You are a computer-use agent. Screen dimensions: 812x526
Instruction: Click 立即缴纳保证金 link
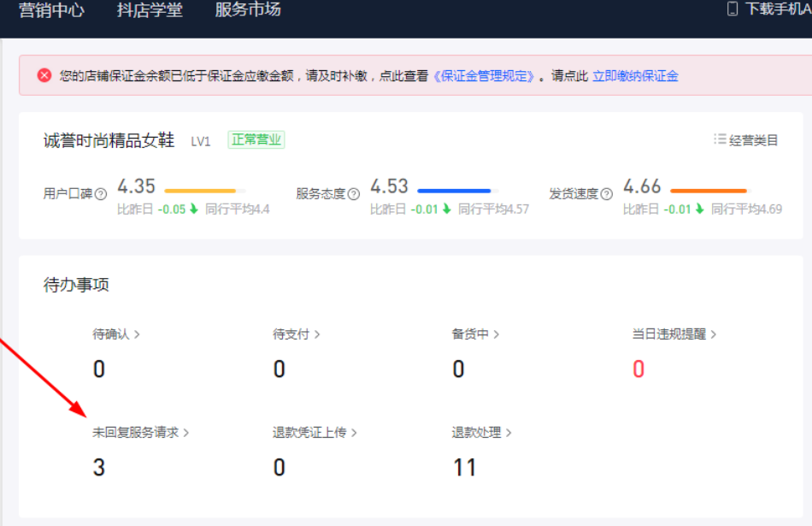pyautogui.click(x=635, y=76)
